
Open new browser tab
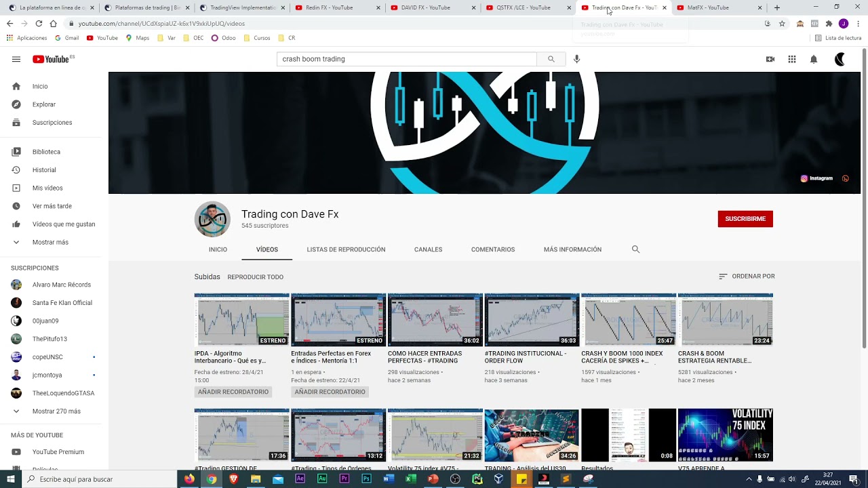tap(777, 7)
